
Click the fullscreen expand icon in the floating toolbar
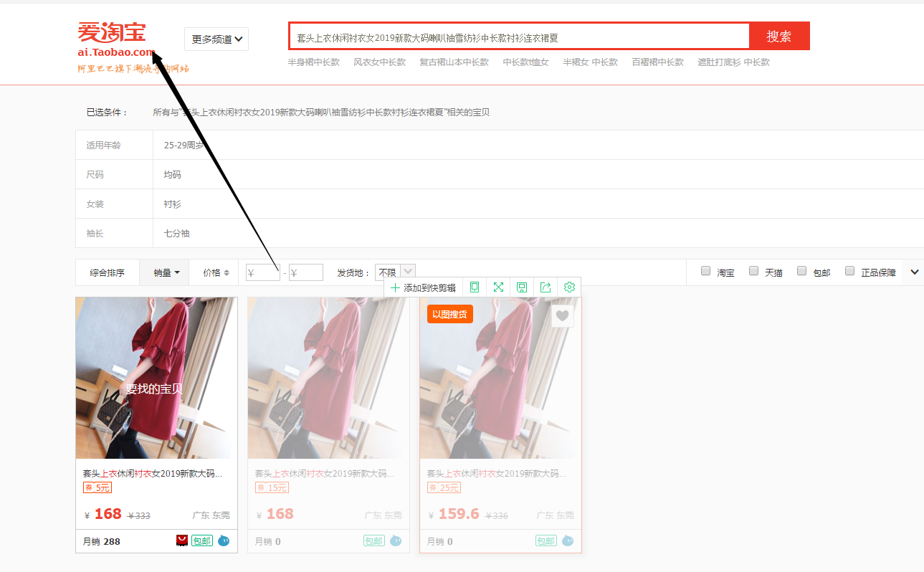498,287
